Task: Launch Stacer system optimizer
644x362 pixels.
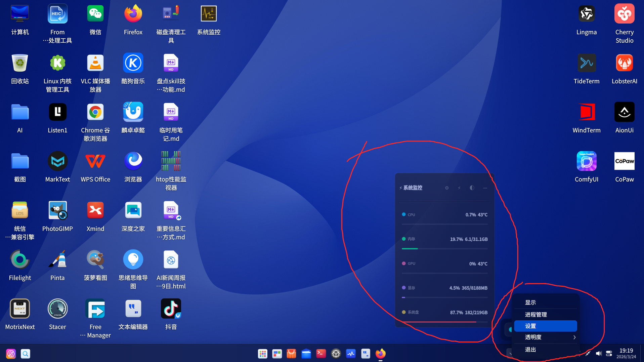Action: (x=57, y=308)
